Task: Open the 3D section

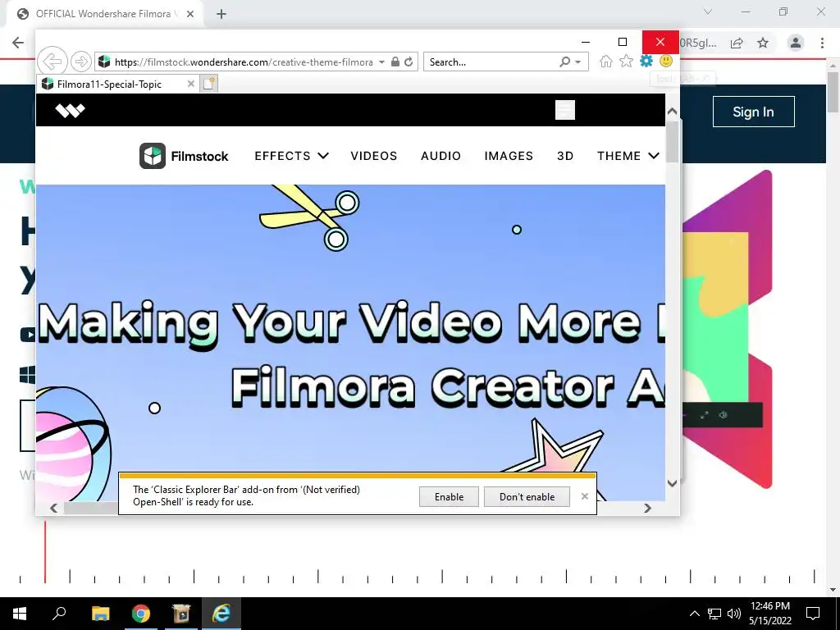Action: click(565, 156)
